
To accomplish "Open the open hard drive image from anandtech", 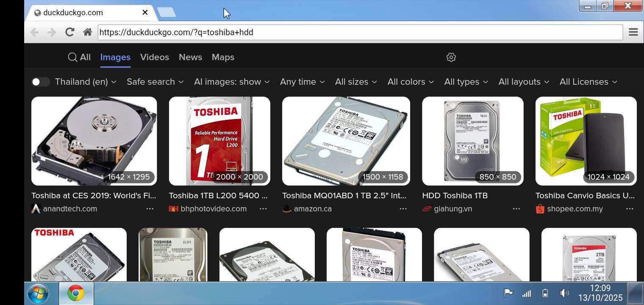I will (94, 141).
